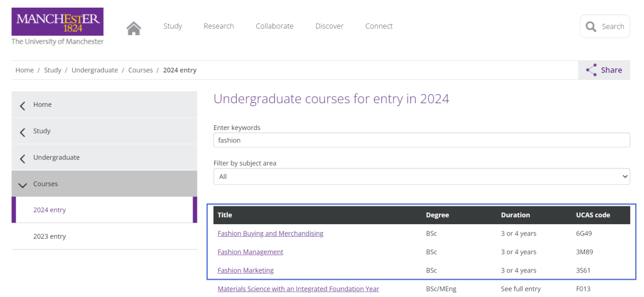Open the Fashion Marketing course link

click(x=246, y=270)
